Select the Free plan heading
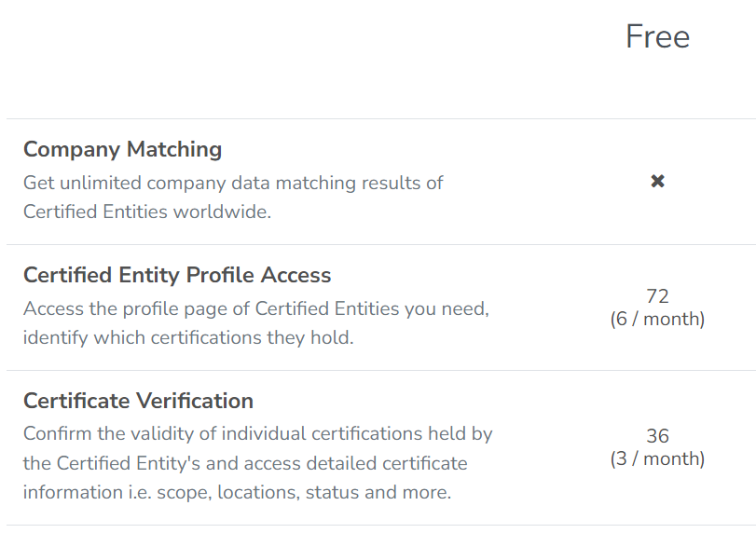Image resolution: width=756 pixels, height=533 pixels. point(657,36)
